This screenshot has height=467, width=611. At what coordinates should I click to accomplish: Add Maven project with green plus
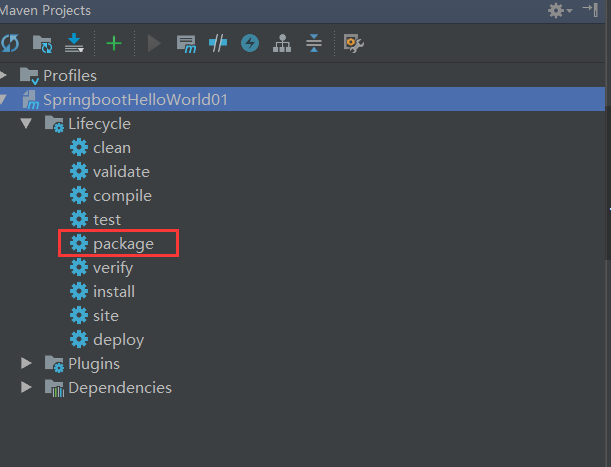tap(114, 43)
